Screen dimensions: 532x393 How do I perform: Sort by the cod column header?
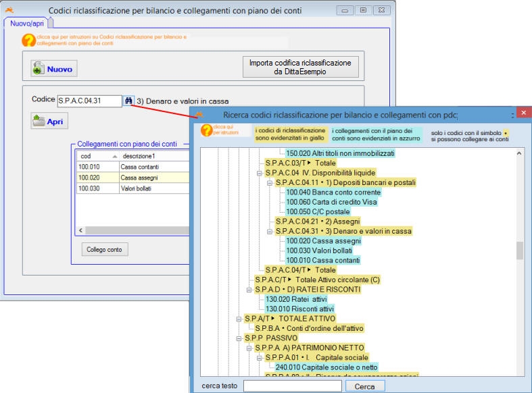(x=98, y=156)
